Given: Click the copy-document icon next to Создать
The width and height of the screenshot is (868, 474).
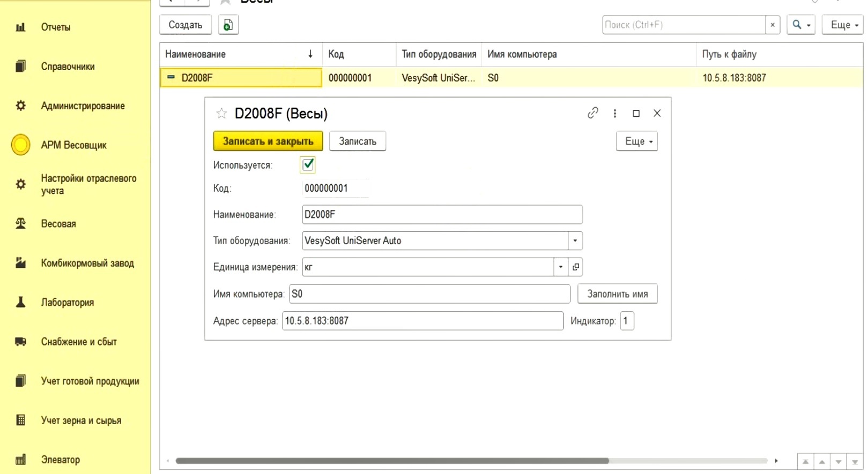Looking at the screenshot, I should click(x=228, y=25).
